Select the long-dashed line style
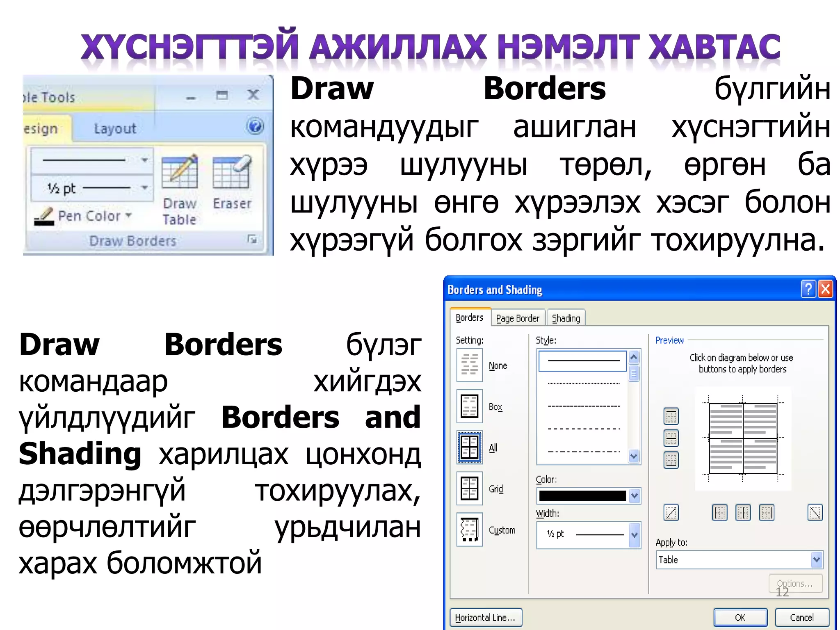Screen dimensions: 840x630 click(583, 429)
